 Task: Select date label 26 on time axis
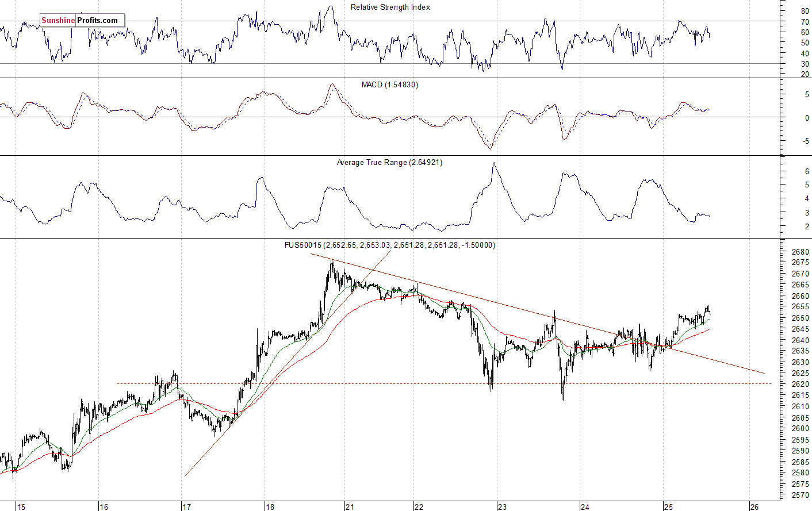[x=754, y=507]
